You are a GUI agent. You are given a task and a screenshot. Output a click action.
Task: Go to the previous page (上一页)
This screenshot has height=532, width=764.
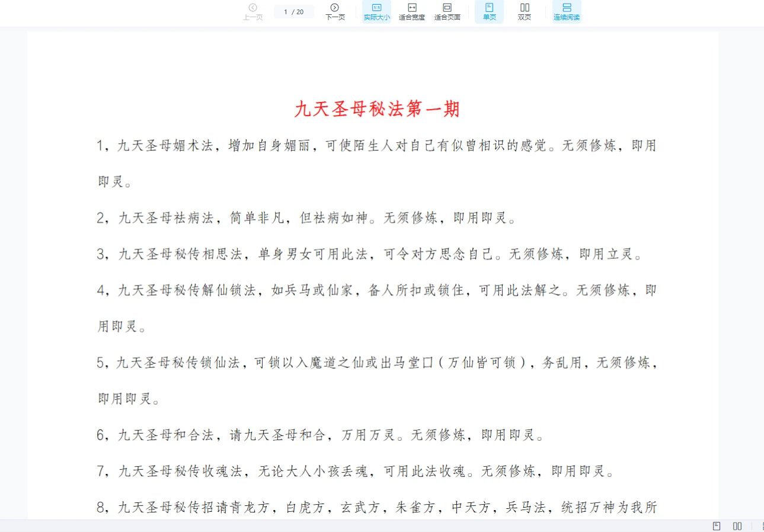pyautogui.click(x=252, y=11)
